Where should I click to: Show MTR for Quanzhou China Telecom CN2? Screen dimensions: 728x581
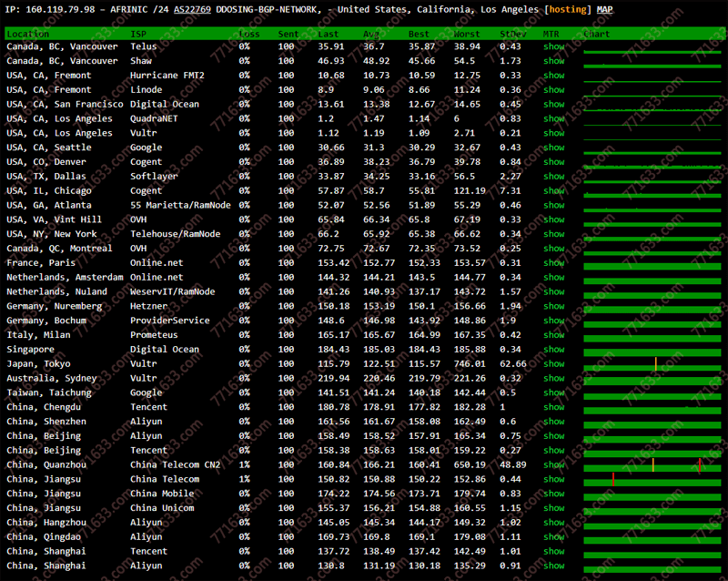pyautogui.click(x=554, y=464)
